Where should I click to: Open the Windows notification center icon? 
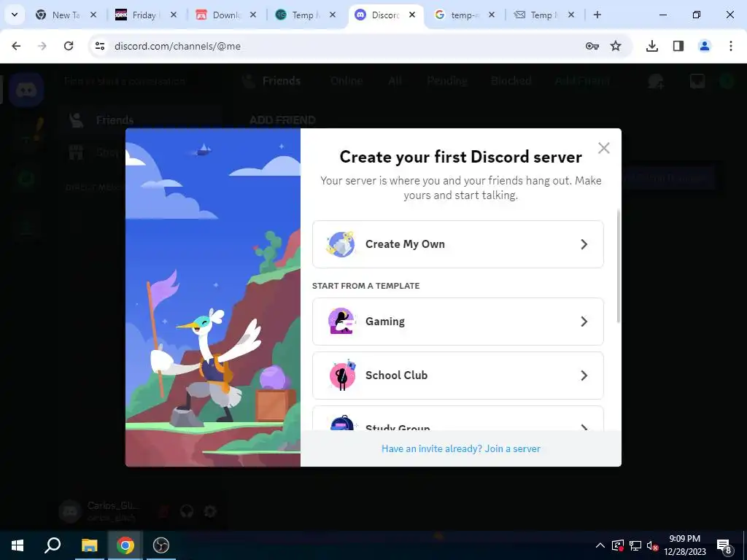tap(724, 545)
